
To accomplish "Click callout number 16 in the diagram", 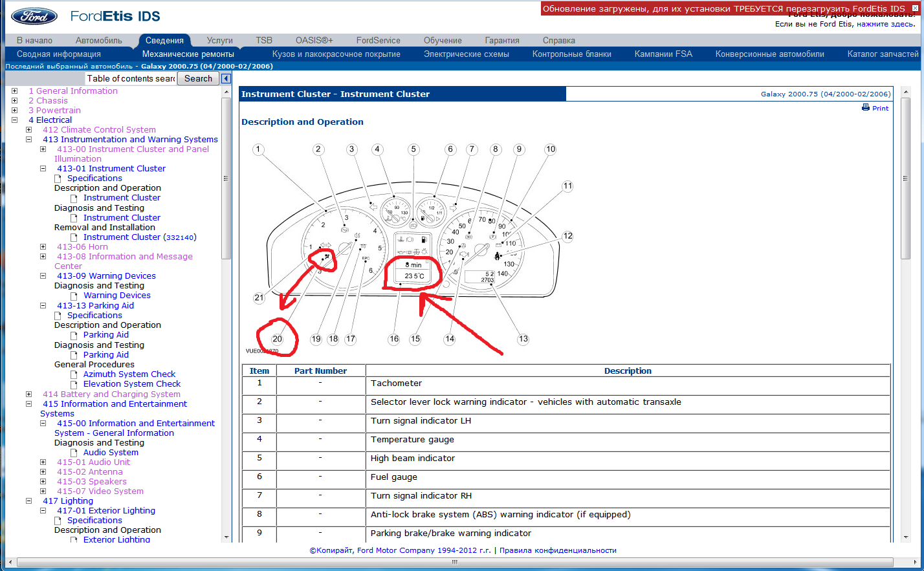I will tap(394, 339).
